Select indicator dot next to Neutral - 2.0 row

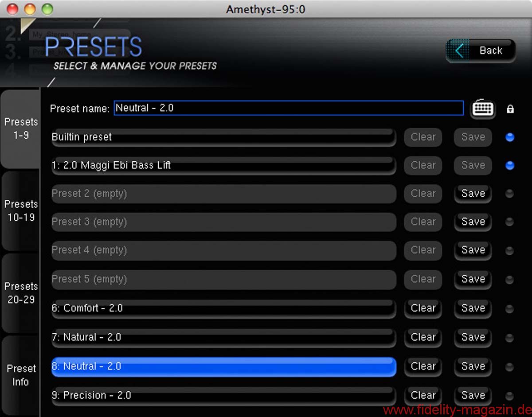tap(510, 367)
